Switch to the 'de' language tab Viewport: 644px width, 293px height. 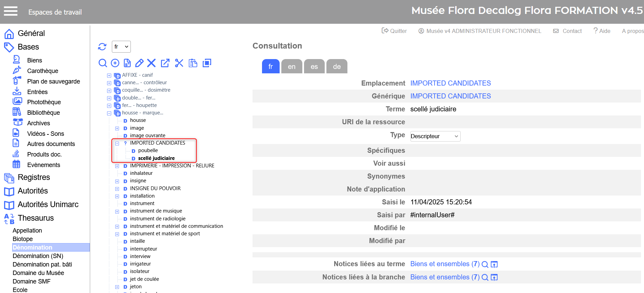(x=337, y=67)
